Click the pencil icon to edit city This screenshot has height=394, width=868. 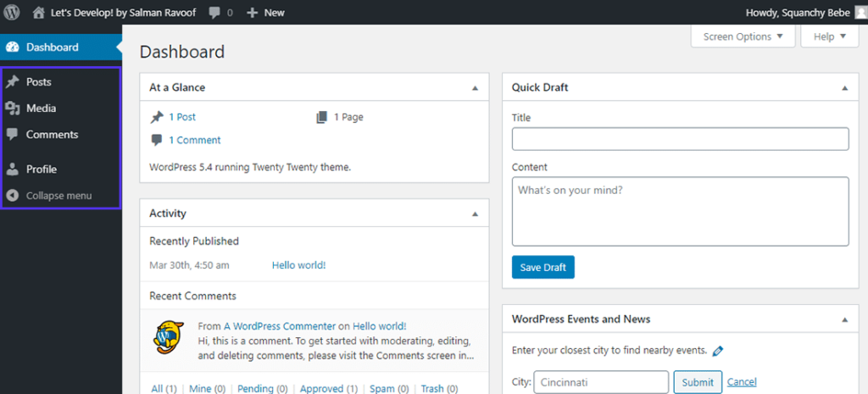(x=718, y=351)
